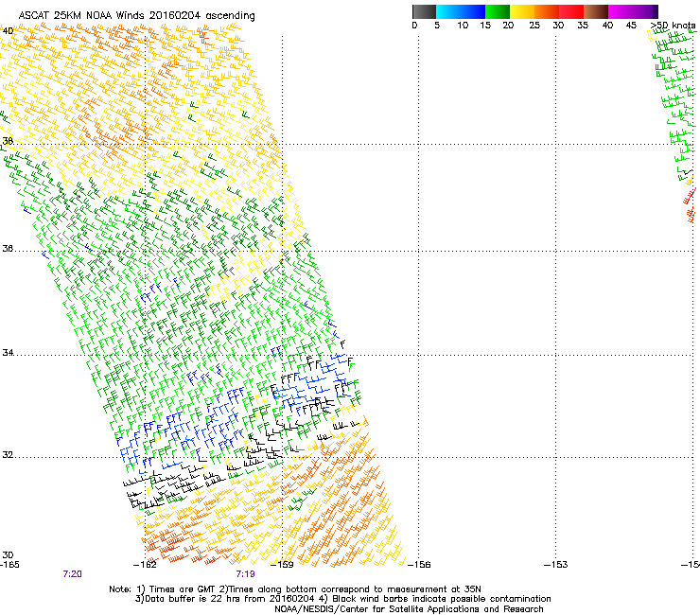The height and width of the screenshot is (615, 700).
Task: Click the '45' legend scale label
Action: pos(631,26)
